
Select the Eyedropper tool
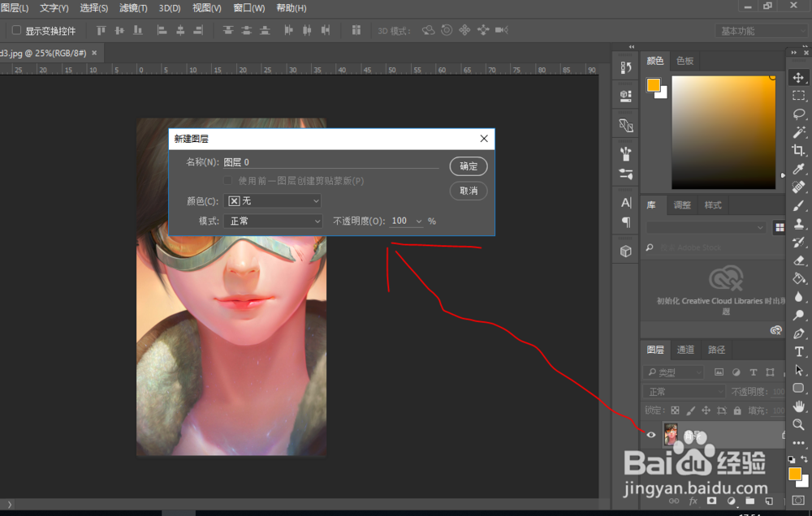coord(798,168)
